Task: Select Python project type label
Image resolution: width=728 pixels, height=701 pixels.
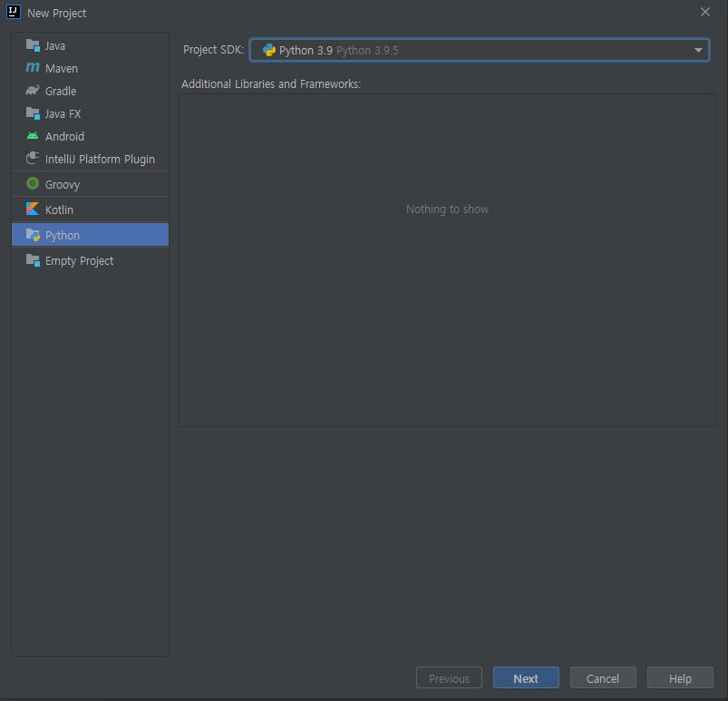Action: (x=63, y=236)
